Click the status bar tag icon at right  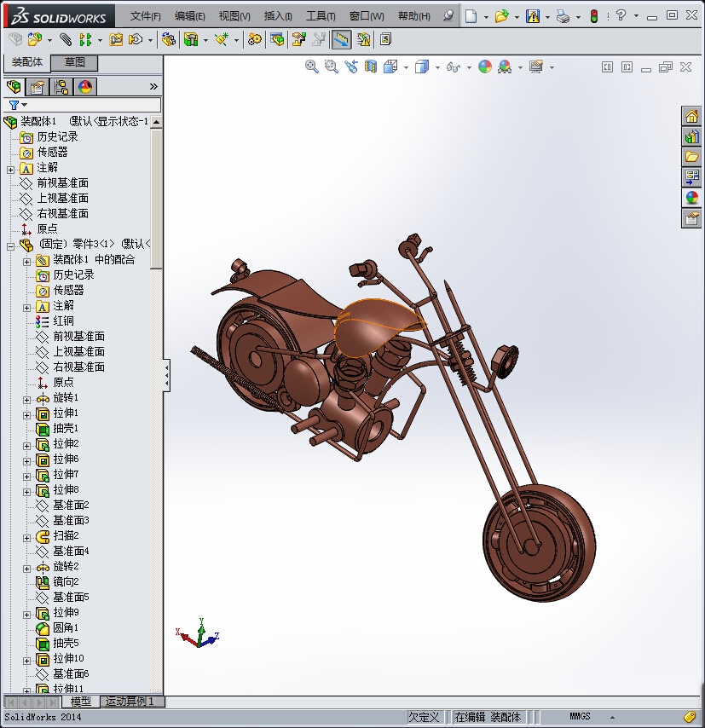point(689,717)
